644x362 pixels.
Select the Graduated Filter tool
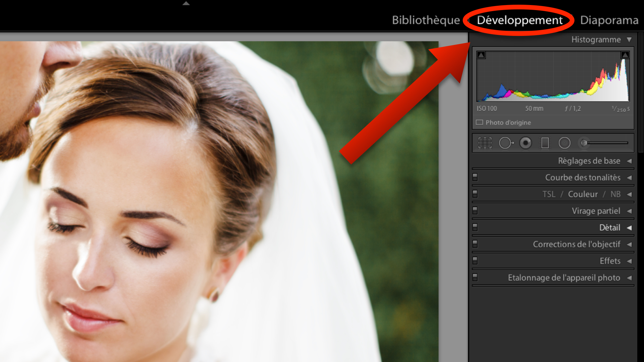click(x=545, y=143)
